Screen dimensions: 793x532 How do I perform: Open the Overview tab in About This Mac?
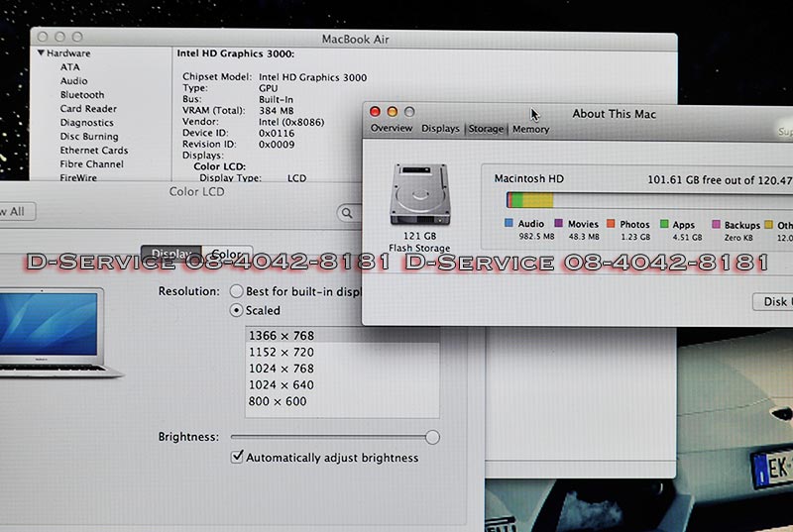tap(392, 128)
